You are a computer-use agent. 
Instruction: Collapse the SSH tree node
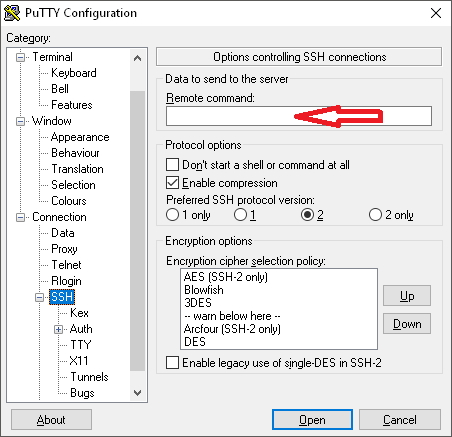39,297
